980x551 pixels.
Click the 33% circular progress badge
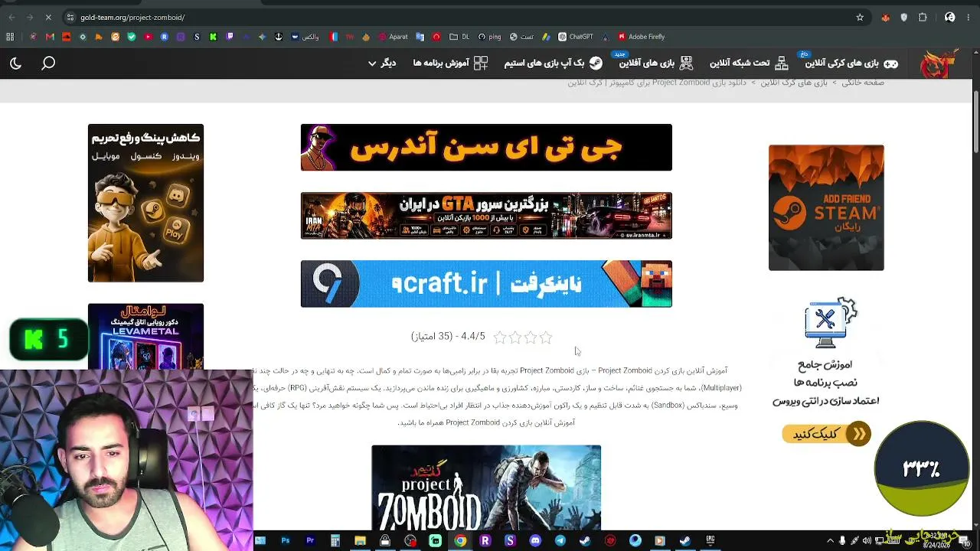coord(922,468)
